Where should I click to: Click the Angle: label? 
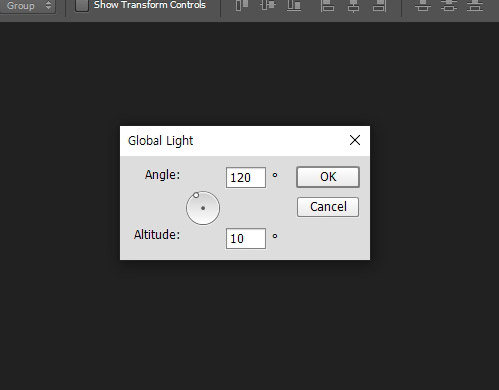click(162, 175)
